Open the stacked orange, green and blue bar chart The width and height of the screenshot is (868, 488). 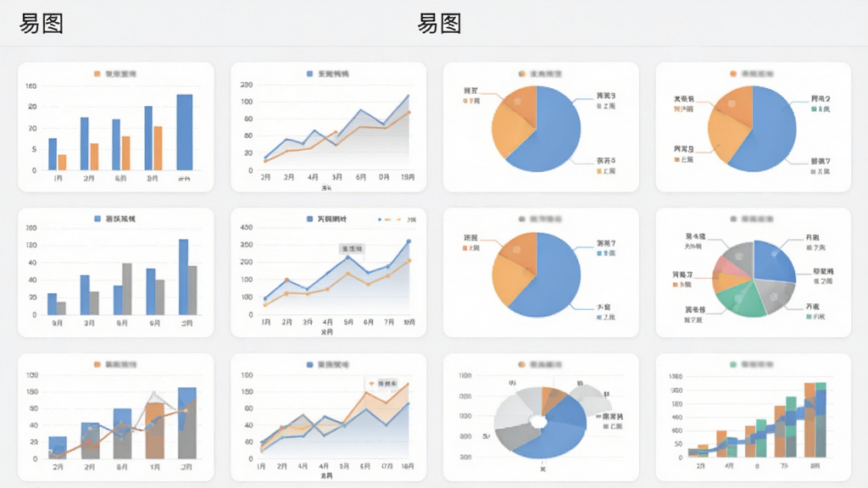pyautogui.click(x=753, y=418)
